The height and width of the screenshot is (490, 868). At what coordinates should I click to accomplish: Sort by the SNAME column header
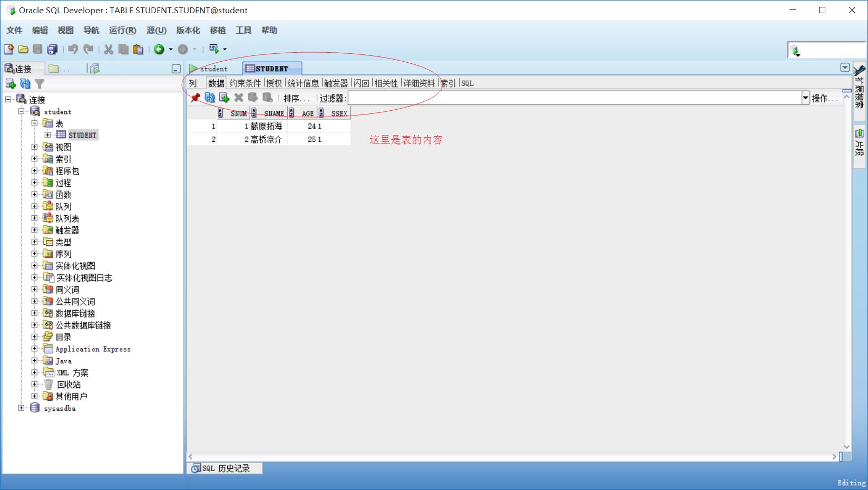(269, 113)
